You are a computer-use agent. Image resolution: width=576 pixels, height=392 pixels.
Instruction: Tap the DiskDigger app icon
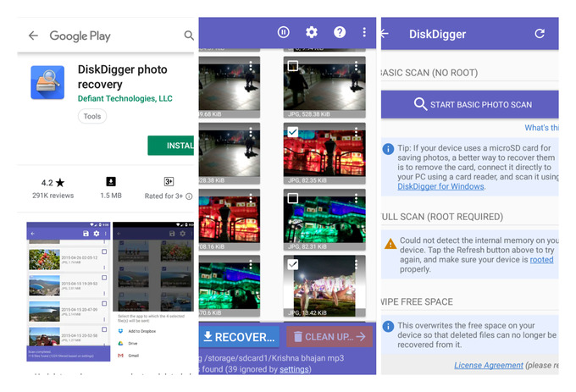click(47, 83)
